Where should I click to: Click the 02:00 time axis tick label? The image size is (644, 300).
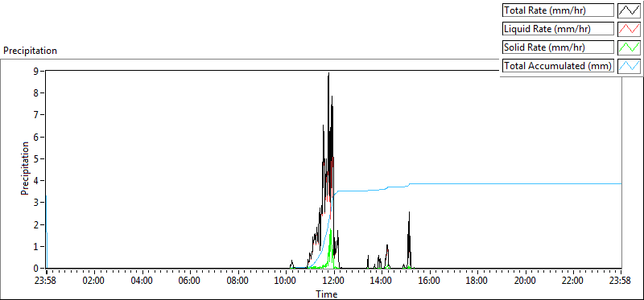pos(94,282)
